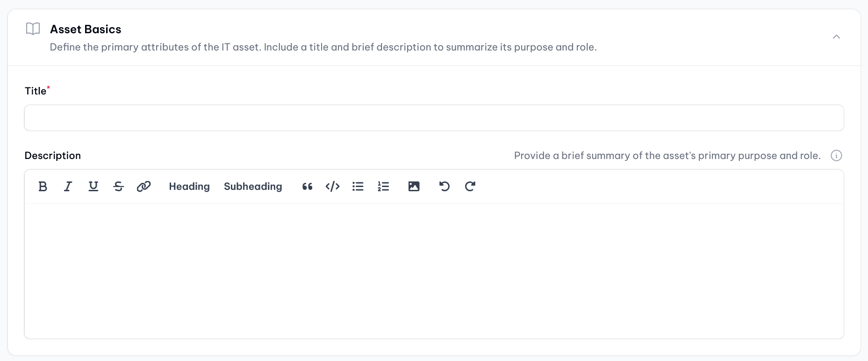Click the Asset Basics book icon
This screenshot has width=868, height=361.
tap(33, 29)
